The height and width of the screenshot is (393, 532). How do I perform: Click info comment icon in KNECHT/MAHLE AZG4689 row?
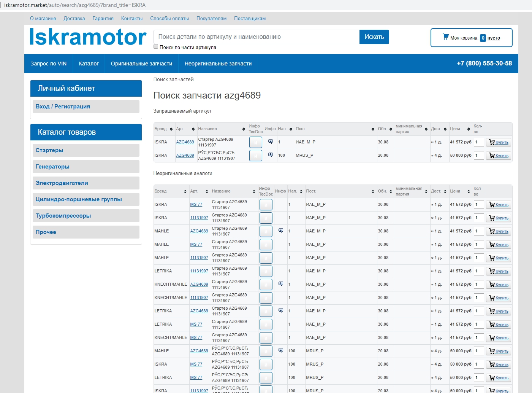point(281,284)
